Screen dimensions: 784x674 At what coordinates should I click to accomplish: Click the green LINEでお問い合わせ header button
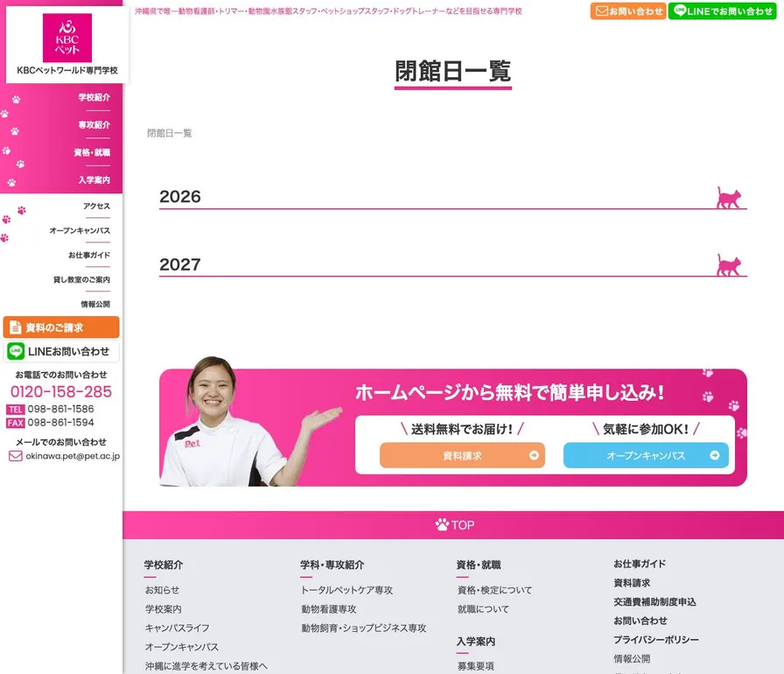coord(722,11)
